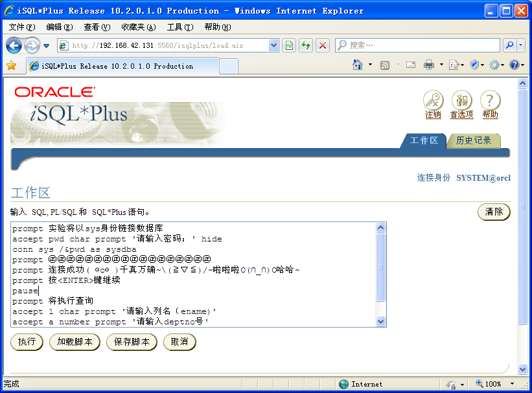Click the 首选项 preferences icon
The image size is (532, 393).
tap(462, 100)
